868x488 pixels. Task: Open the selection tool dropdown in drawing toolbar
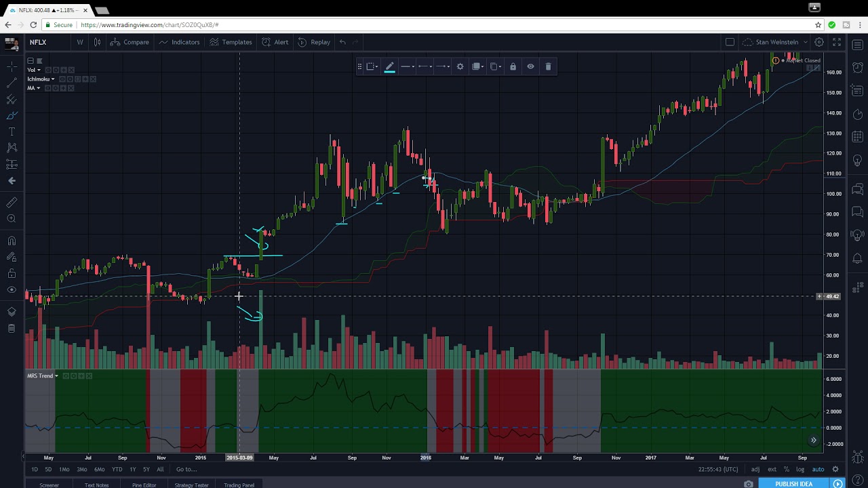point(372,66)
